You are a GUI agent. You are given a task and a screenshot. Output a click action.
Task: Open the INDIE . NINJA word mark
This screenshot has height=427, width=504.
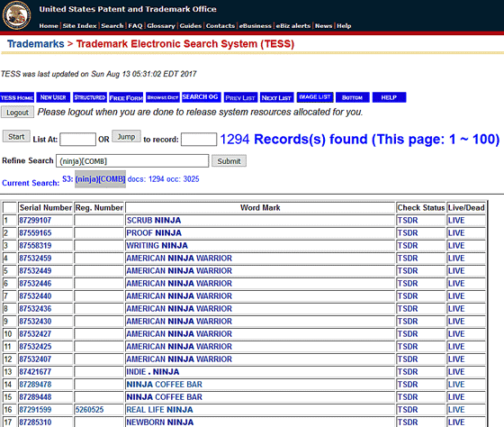coord(153,372)
